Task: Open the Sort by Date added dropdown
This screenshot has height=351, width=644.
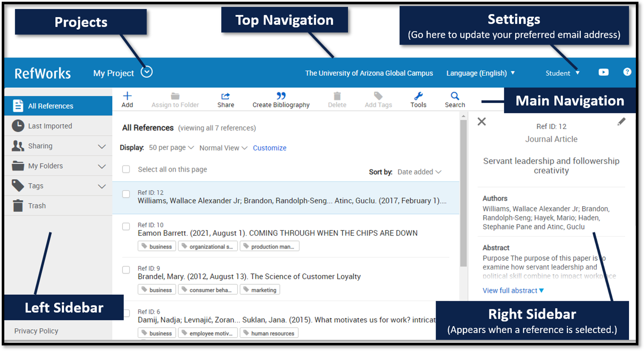Action: point(419,172)
